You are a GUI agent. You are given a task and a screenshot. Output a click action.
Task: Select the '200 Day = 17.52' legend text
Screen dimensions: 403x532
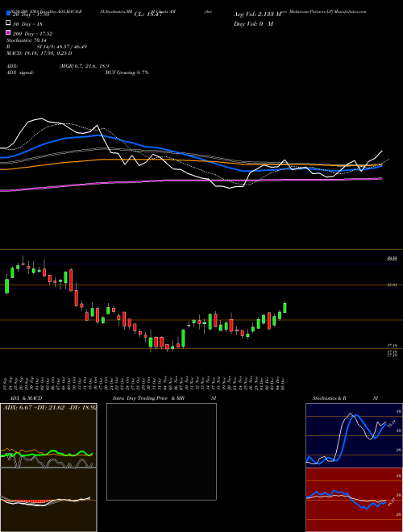click(32, 34)
